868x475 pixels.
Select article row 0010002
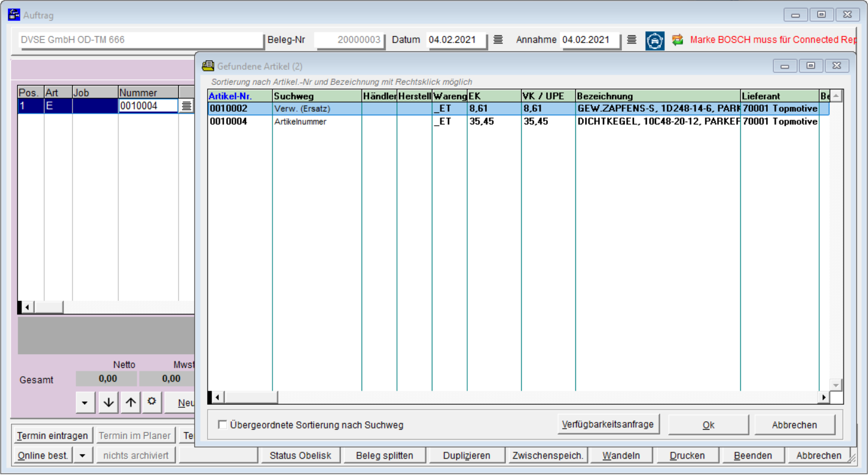(x=518, y=109)
